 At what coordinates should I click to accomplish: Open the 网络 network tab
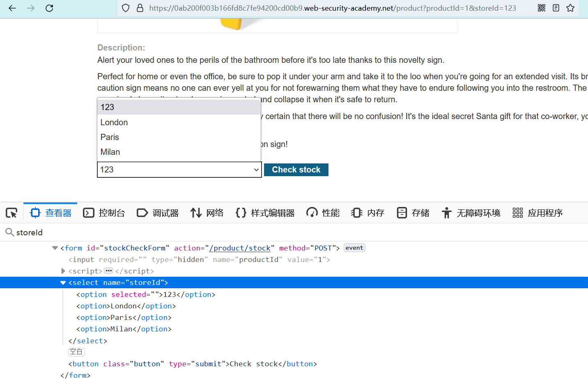(207, 213)
